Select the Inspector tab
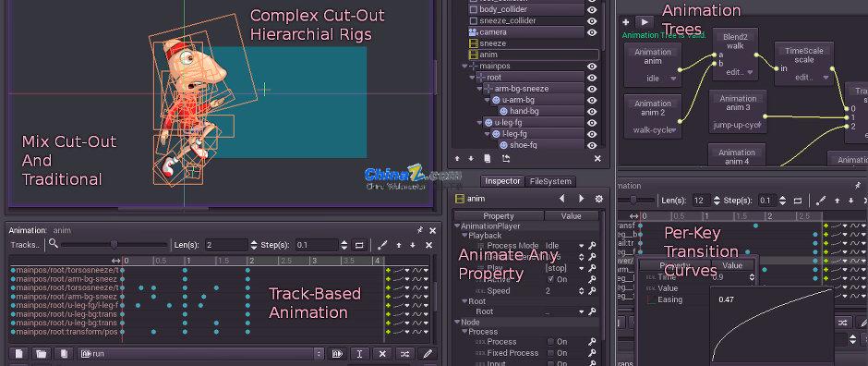This screenshot has width=868, height=366. point(502,181)
